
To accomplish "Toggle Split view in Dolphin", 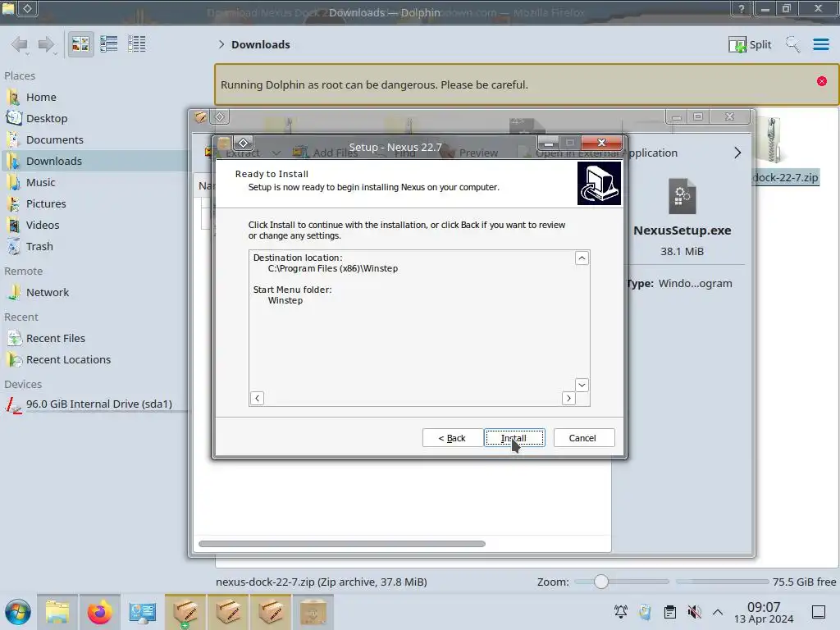I will click(750, 44).
